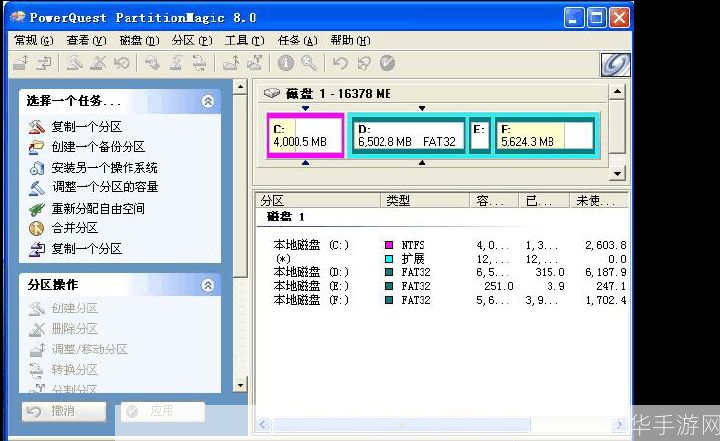The image size is (720, 441).
Task: Click the create backup partition icon
Action: coord(36,147)
